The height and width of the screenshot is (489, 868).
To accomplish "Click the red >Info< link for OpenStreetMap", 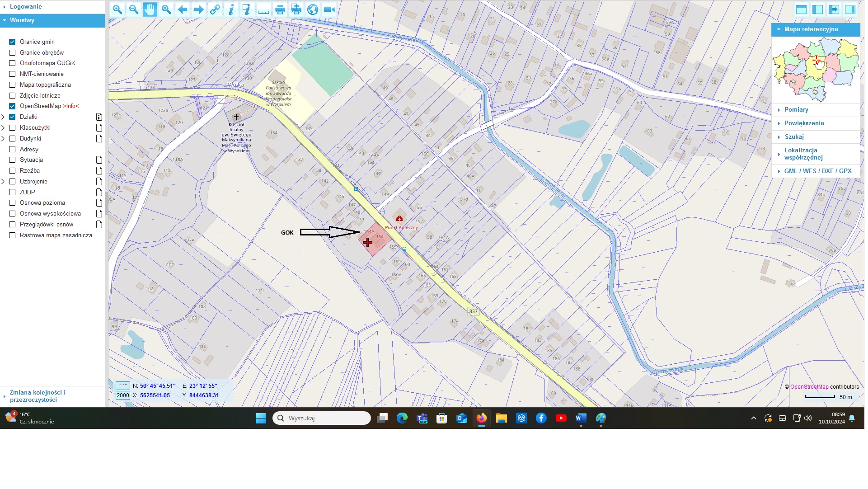I will 71,106.
